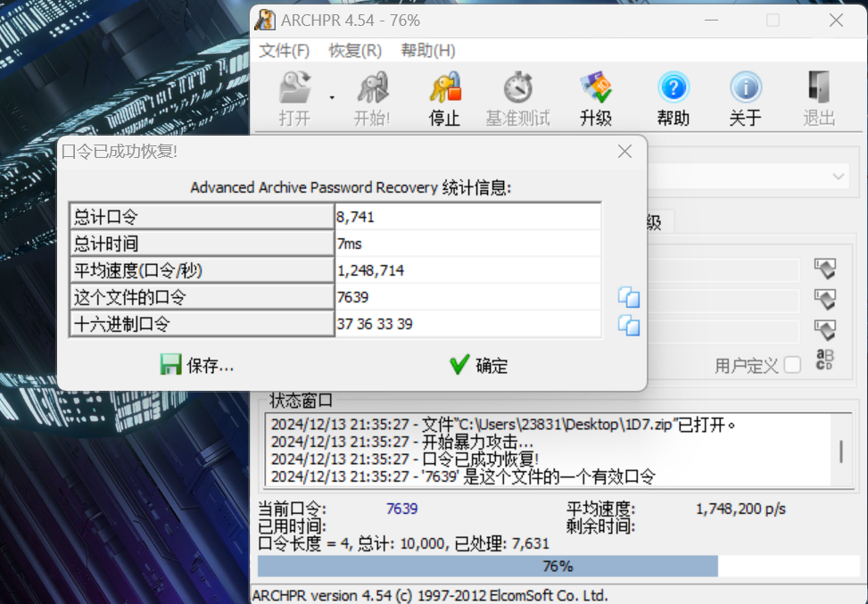This screenshot has height=604, width=868.
Task: Click the aB cD custom charset icon
Action: (x=824, y=360)
